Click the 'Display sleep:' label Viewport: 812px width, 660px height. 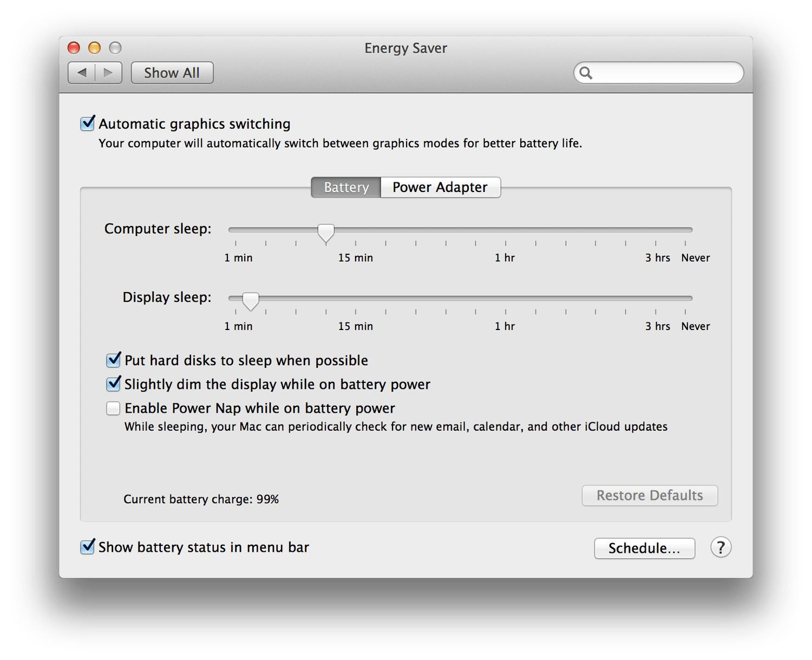pyautogui.click(x=167, y=297)
